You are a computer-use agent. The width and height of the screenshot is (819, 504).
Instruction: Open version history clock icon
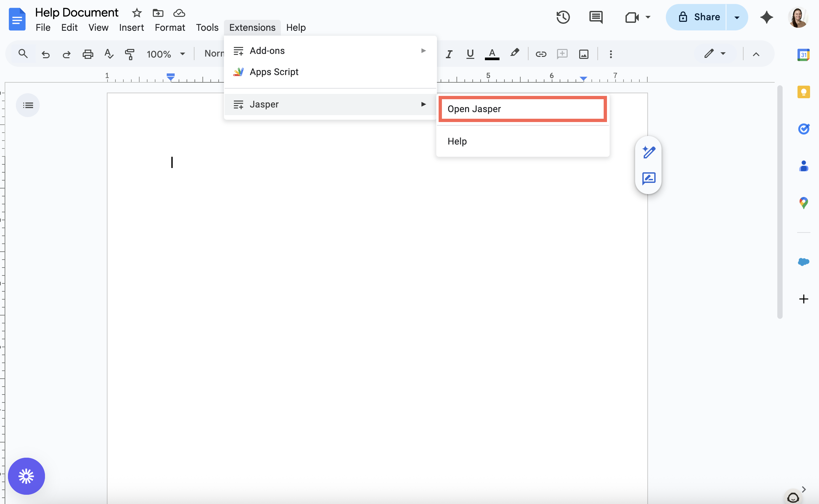pyautogui.click(x=563, y=17)
